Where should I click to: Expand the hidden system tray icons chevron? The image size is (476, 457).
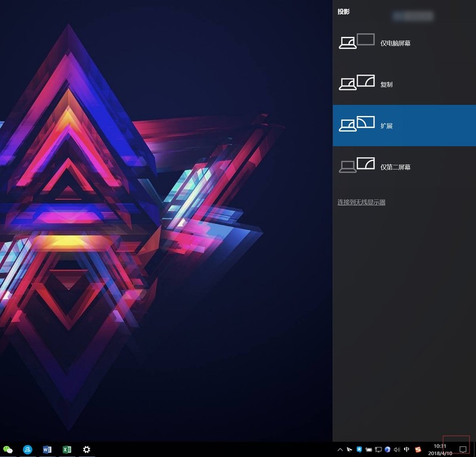click(x=340, y=449)
